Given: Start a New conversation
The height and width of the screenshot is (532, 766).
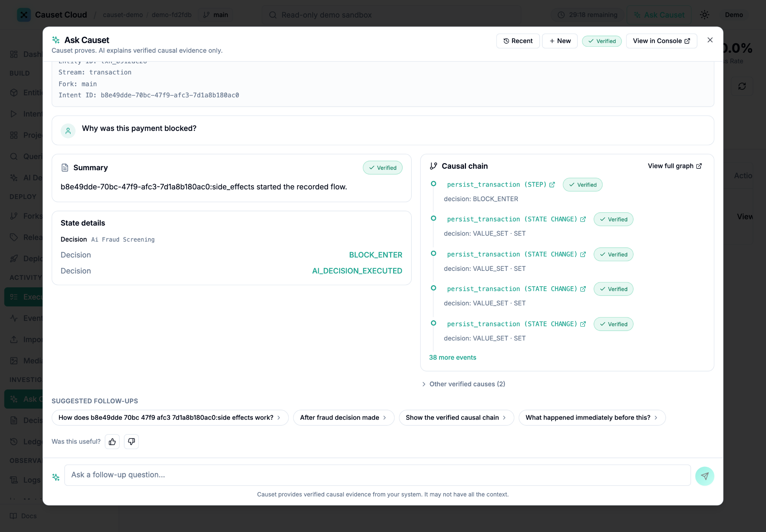Looking at the screenshot, I should [560, 41].
